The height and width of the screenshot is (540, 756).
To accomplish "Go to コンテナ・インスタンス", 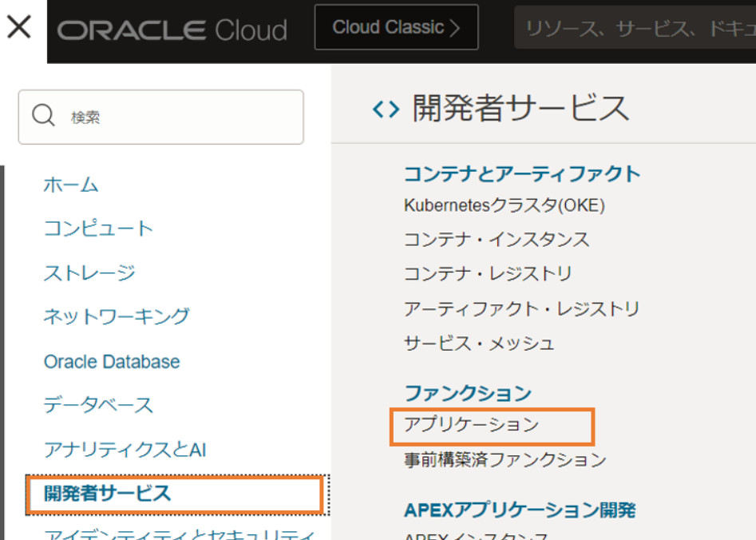I will 497,240.
